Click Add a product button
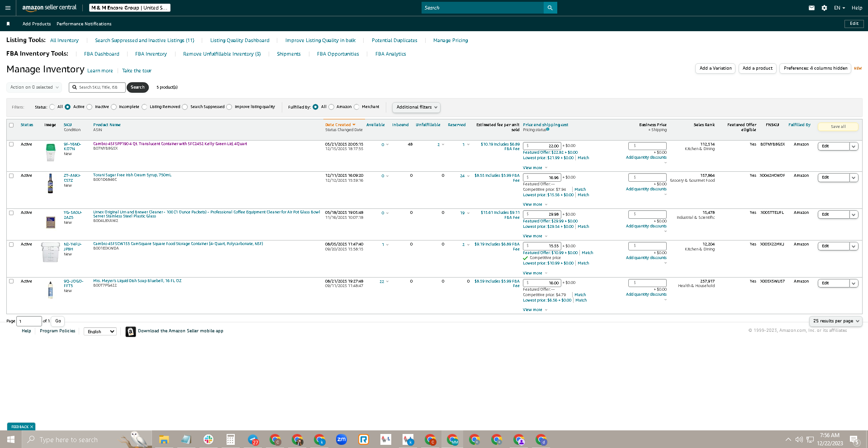868x448 pixels. click(x=758, y=68)
